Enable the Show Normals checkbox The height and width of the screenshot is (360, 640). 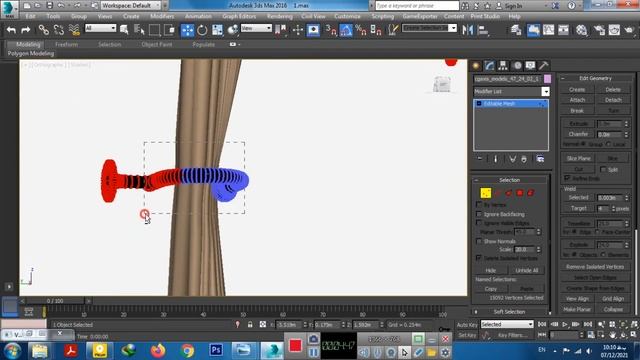[479, 241]
